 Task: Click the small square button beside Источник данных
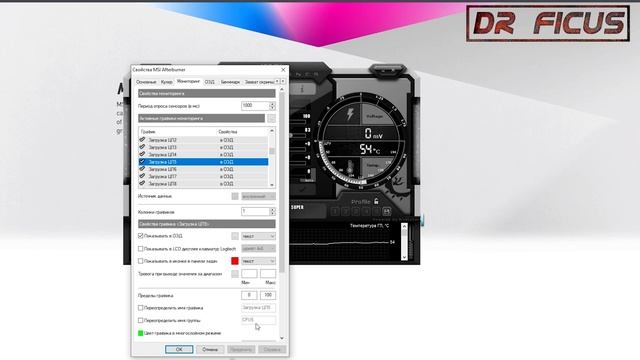[x=235, y=196]
